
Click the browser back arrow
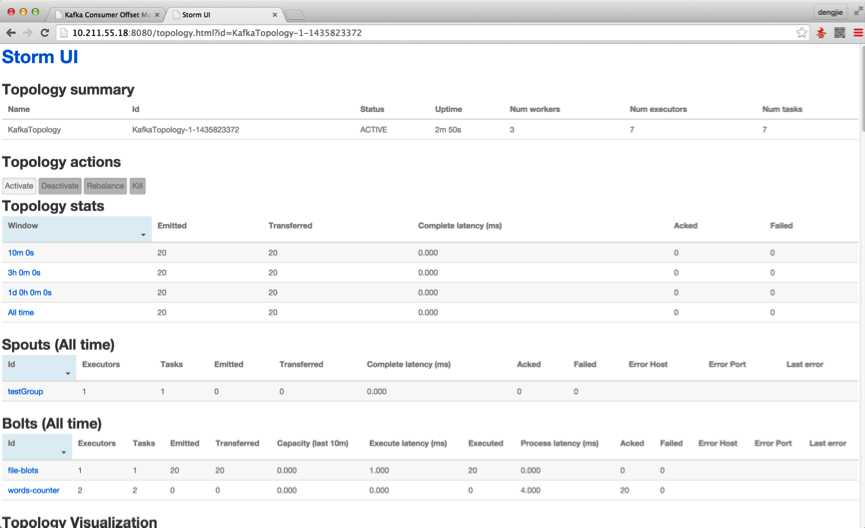pyautogui.click(x=10, y=33)
